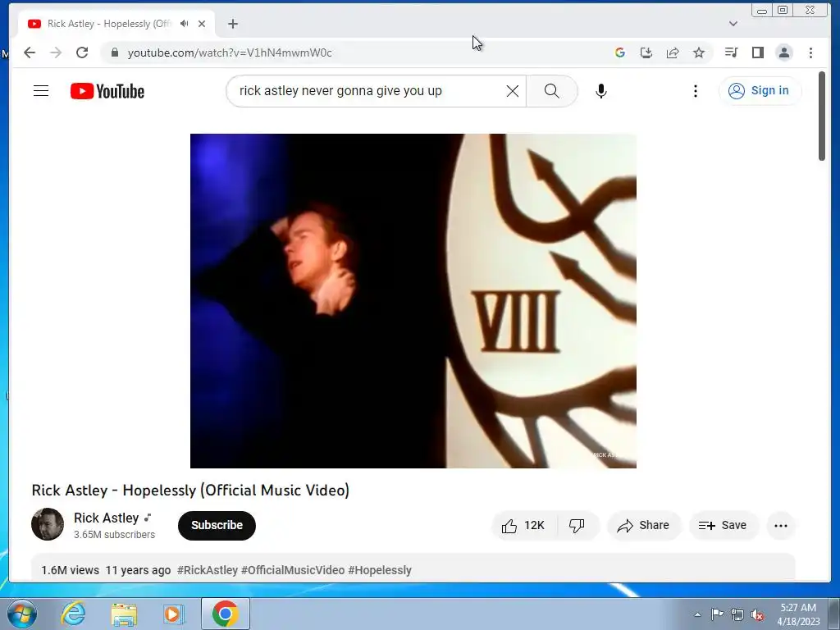Show hidden tray icons arrow
The image size is (840, 630).
tap(697, 614)
